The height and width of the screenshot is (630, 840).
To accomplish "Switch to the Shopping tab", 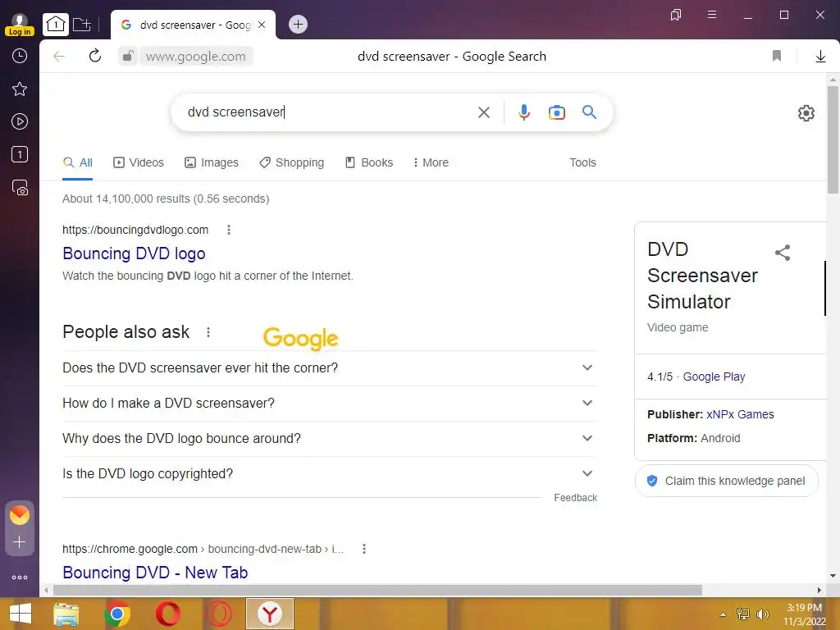I will coord(291,162).
